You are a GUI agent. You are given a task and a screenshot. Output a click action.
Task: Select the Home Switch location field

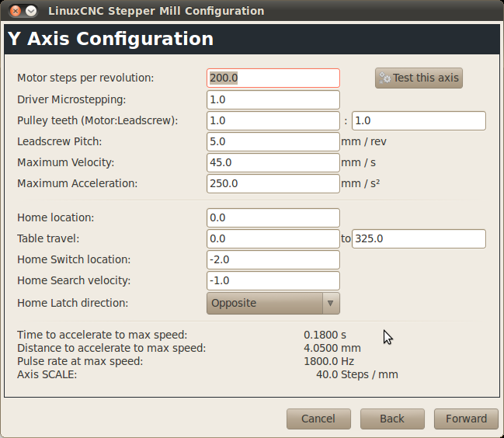273,259
